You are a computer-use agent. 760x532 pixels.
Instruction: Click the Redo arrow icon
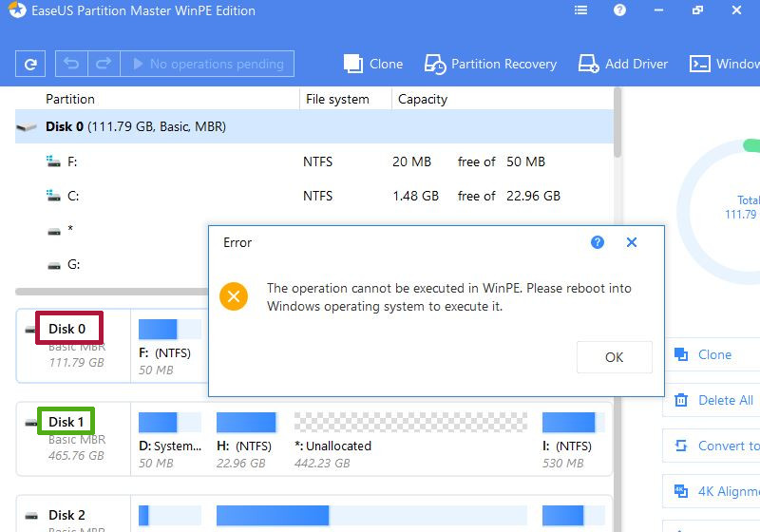click(x=104, y=65)
